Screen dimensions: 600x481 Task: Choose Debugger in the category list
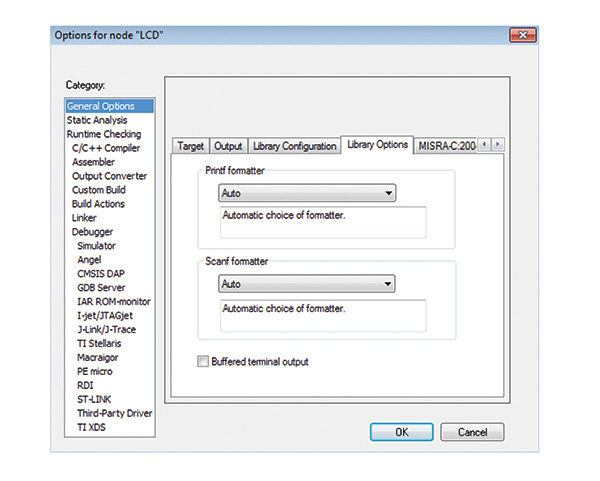pos(92,232)
